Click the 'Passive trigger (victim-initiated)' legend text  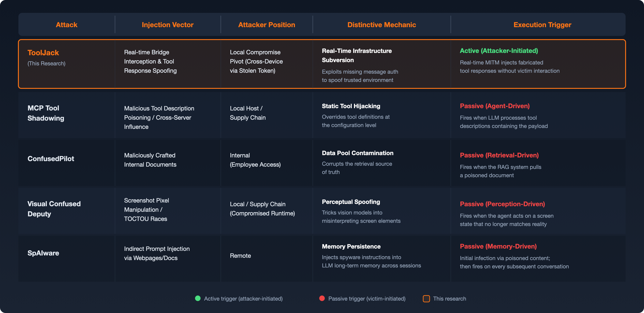(367, 299)
